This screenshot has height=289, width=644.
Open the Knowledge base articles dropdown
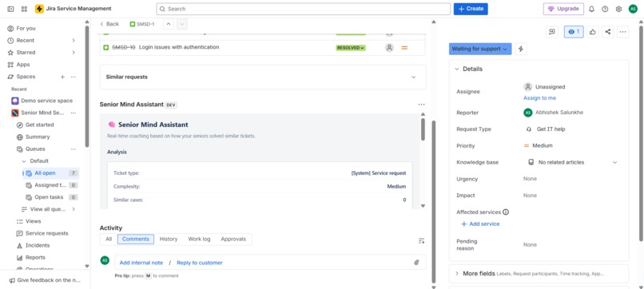pyautogui.click(x=615, y=163)
